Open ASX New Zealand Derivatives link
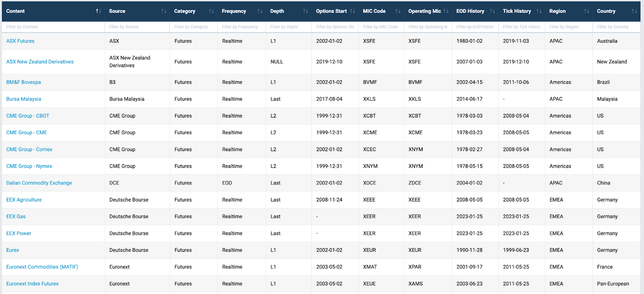644x294 pixels. (x=40, y=62)
